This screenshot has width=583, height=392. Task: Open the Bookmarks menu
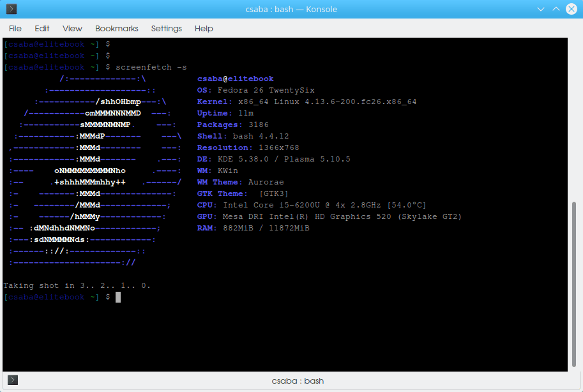[x=116, y=28]
